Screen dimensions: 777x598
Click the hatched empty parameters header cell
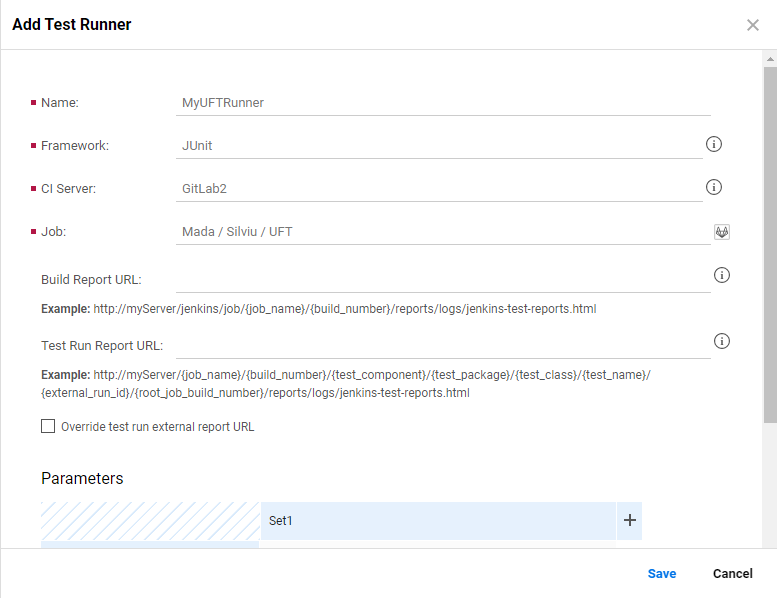(150, 520)
